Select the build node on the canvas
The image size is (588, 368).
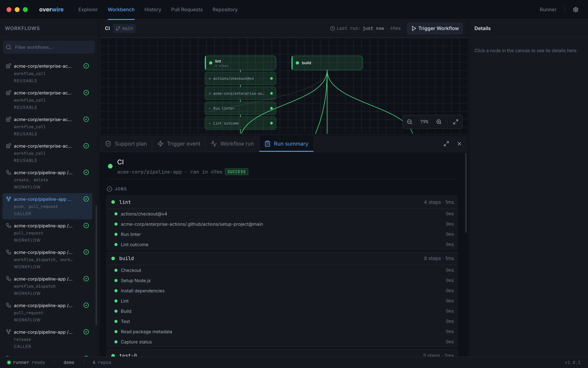pos(327,63)
